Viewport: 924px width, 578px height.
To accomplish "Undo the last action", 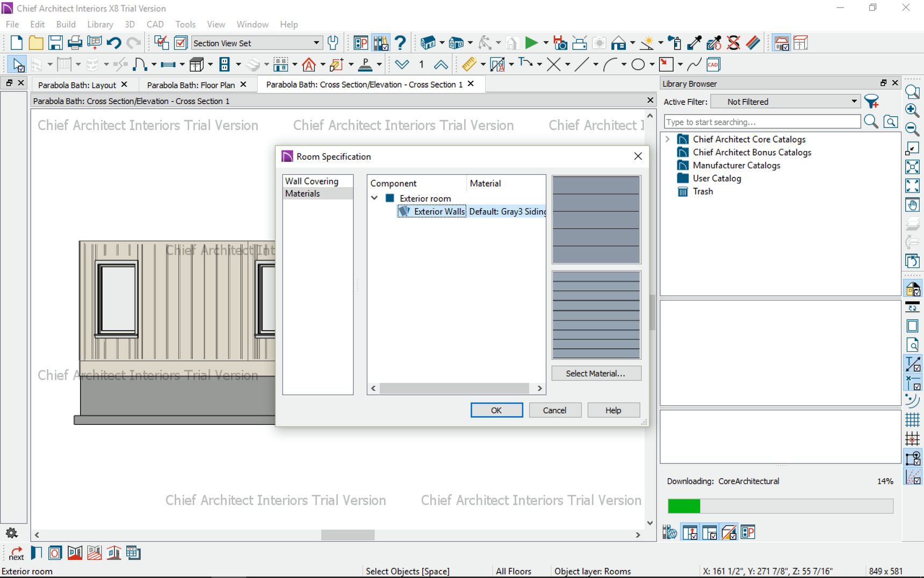I will [x=114, y=43].
